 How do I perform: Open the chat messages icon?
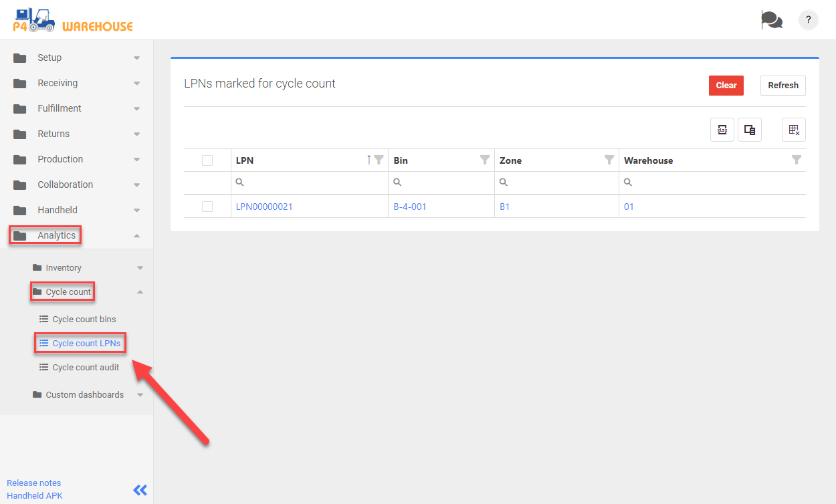click(771, 20)
